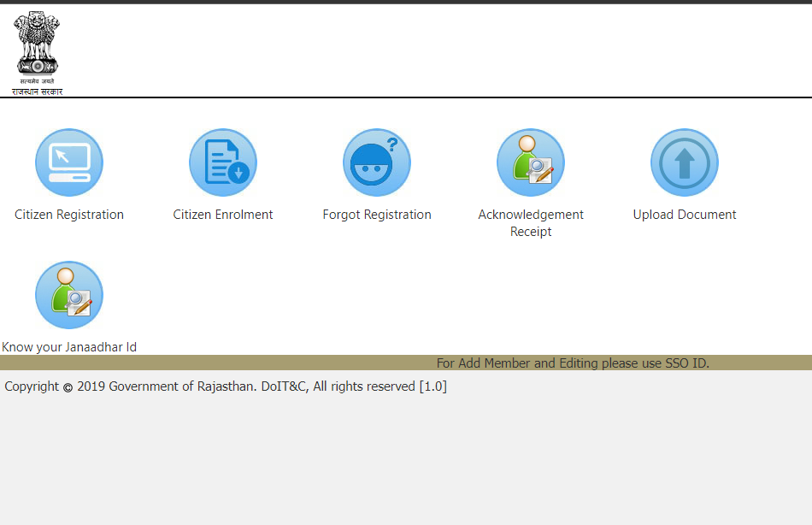This screenshot has width=812, height=525.
Task: Open the "Know your Janaadhar Id" text link
Action: [x=69, y=347]
